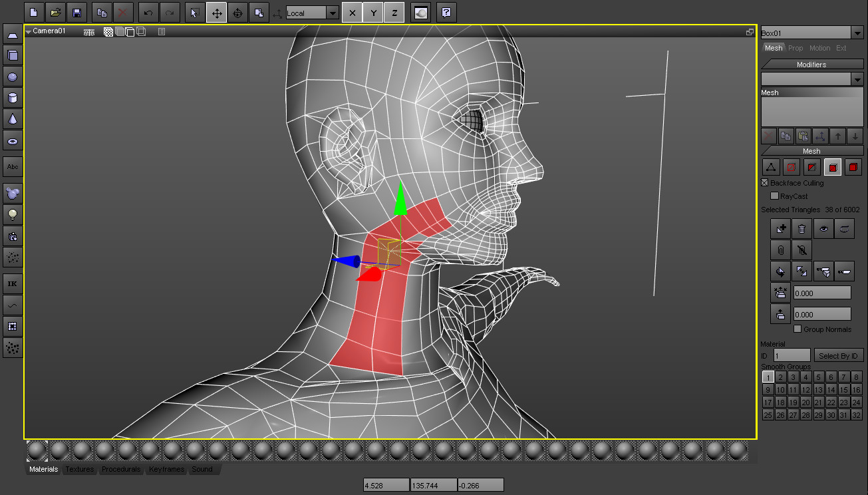Viewport: 868px width, 495px height.
Task: Expand the Modifiers list dropdown
Action: [x=857, y=79]
